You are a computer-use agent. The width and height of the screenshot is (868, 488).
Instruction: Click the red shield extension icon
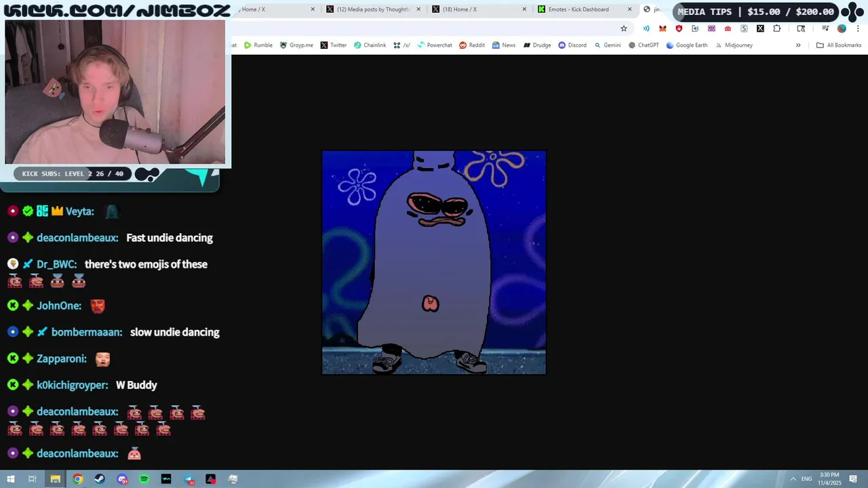pos(679,28)
